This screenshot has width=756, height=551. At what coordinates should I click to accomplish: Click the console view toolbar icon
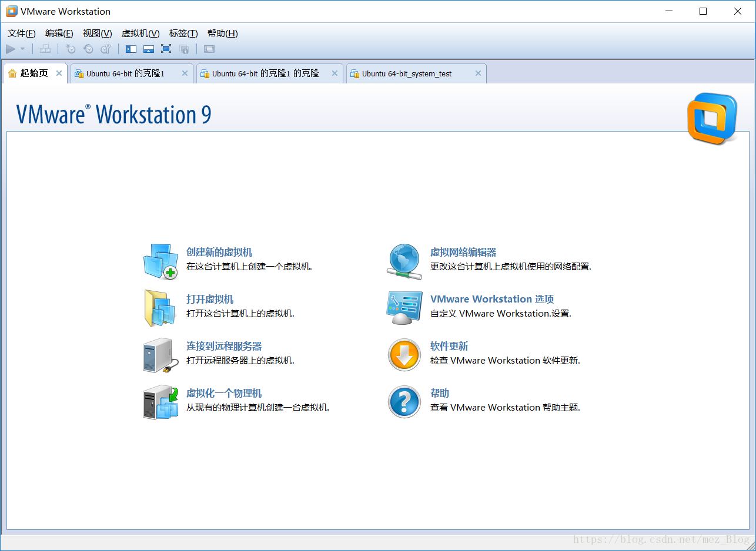tap(209, 49)
